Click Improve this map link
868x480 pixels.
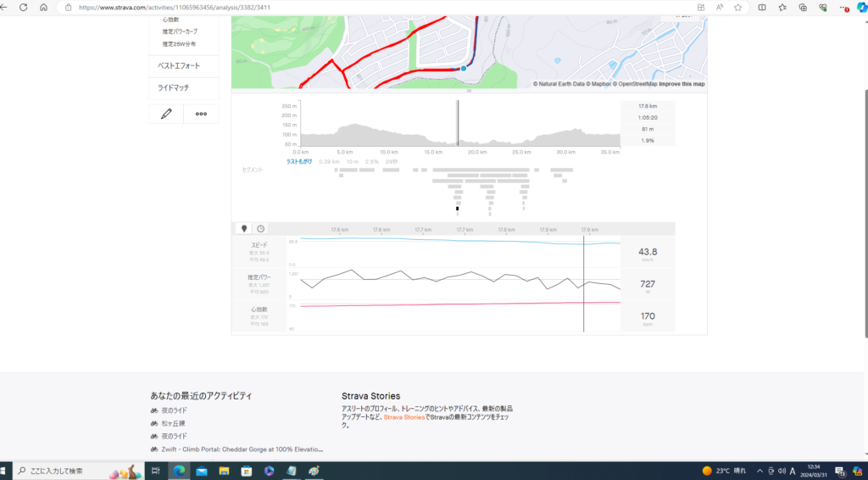pyautogui.click(x=682, y=84)
